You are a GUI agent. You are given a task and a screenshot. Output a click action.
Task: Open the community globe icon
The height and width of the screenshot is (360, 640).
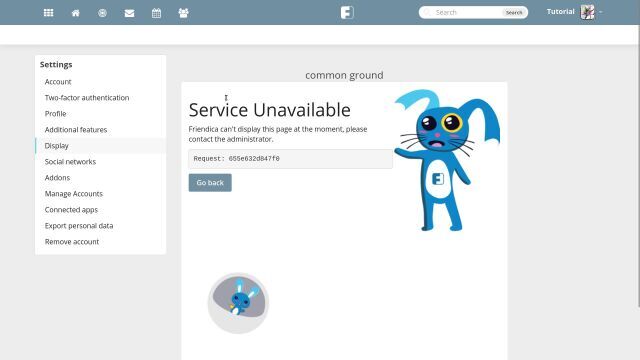tap(102, 13)
